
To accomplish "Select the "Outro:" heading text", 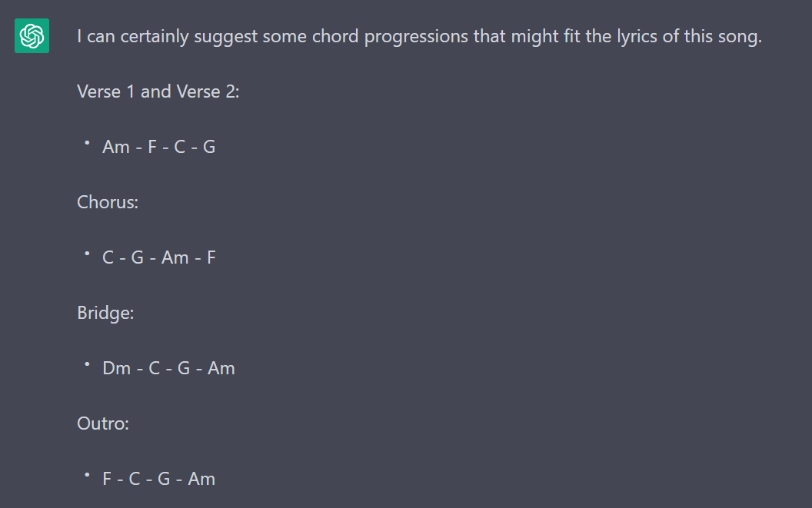I will pos(103,423).
